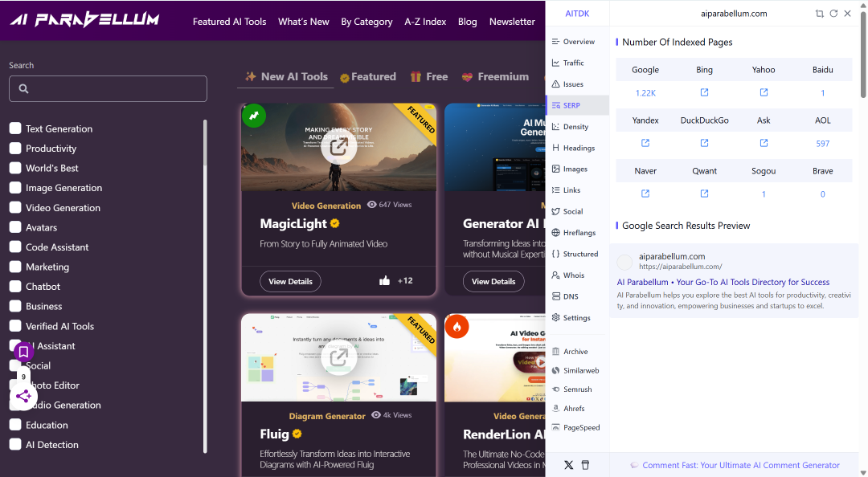Open PageSpeed in AITDK sidebar
This screenshot has width=868, height=477.
tap(577, 427)
